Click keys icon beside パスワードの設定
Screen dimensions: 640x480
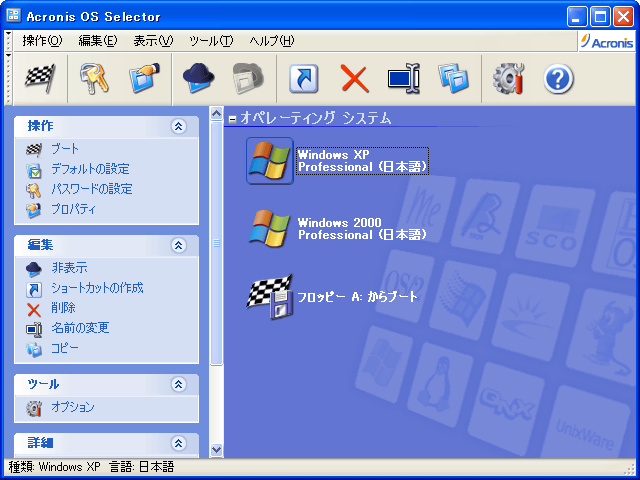(x=33, y=190)
